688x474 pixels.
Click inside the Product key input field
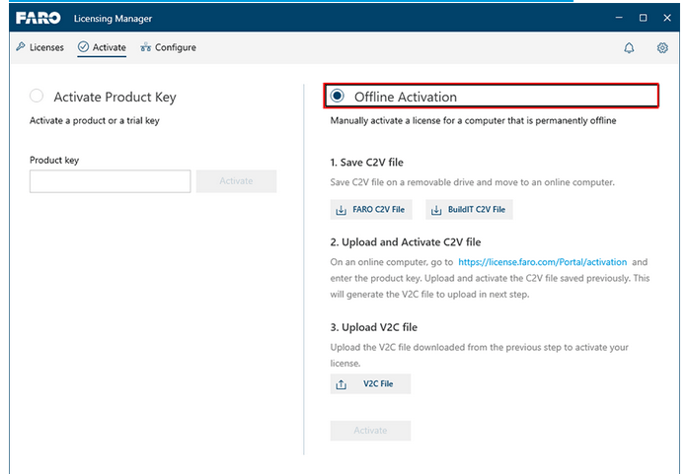point(110,181)
